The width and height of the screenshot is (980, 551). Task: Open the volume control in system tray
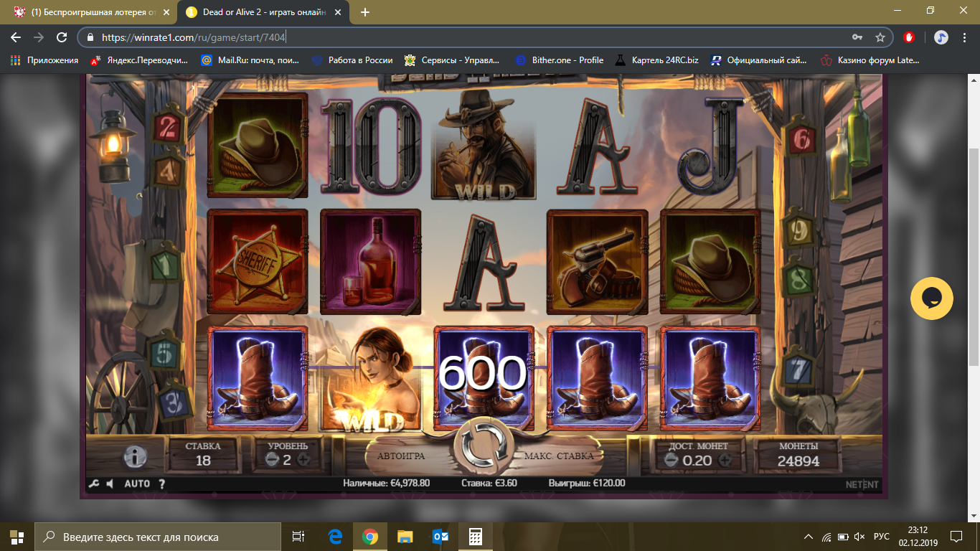point(859,537)
